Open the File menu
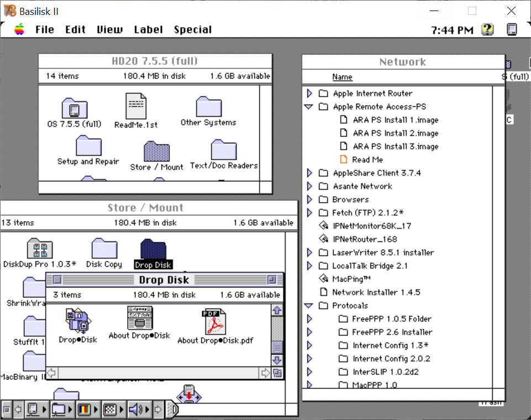The image size is (531, 420). point(45,29)
